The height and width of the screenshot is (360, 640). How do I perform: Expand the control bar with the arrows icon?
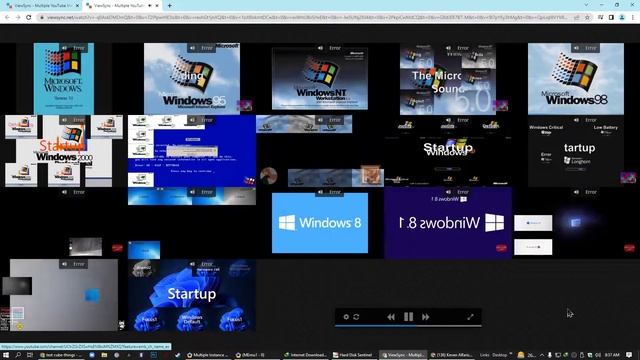(471, 317)
